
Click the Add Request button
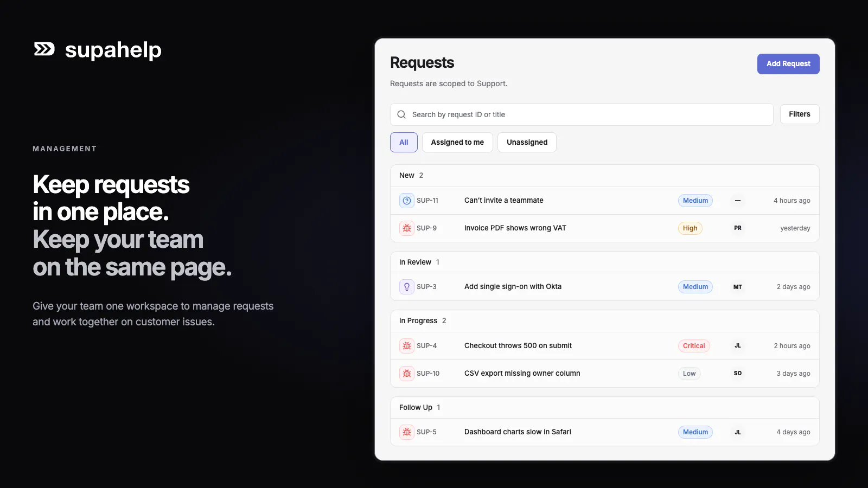(x=788, y=64)
